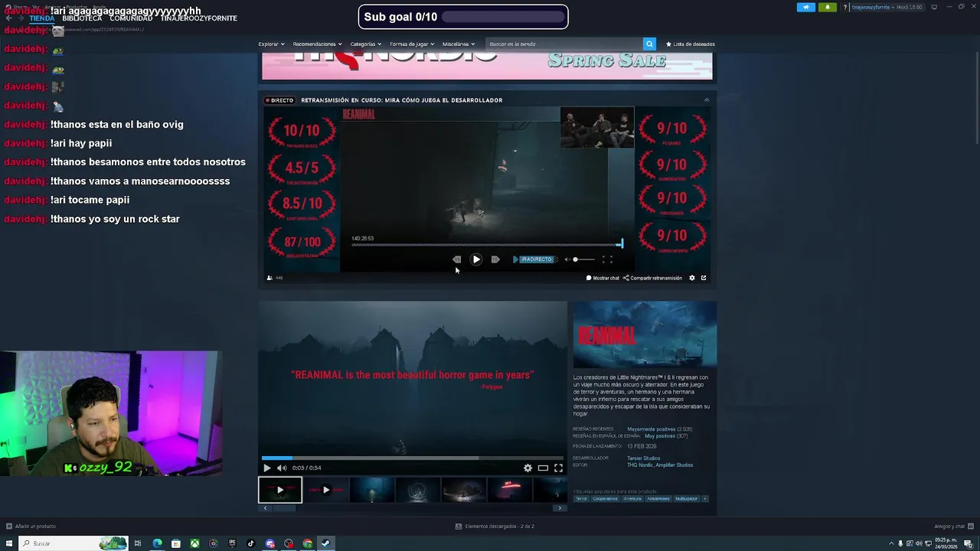Open the Explorar dropdown menu
Screen dimensions: 980x551
coord(271,44)
